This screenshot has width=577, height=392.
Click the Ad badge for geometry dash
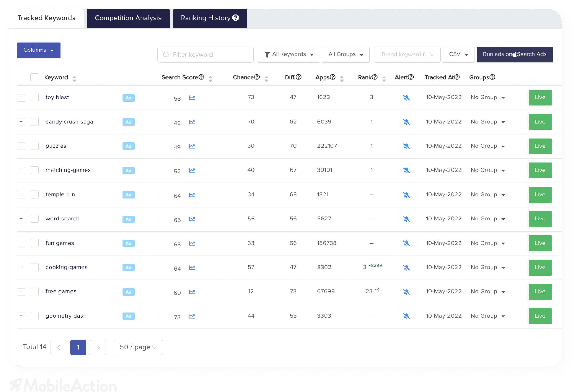pyautogui.click(x=129, y=316)
